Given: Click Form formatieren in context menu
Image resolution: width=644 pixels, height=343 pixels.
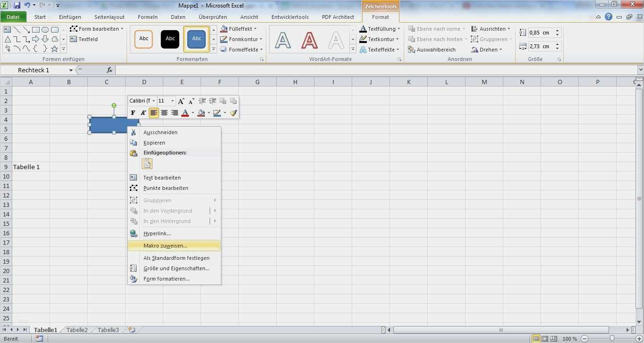Looking at the screenshot, I should (x=166, y=279).
